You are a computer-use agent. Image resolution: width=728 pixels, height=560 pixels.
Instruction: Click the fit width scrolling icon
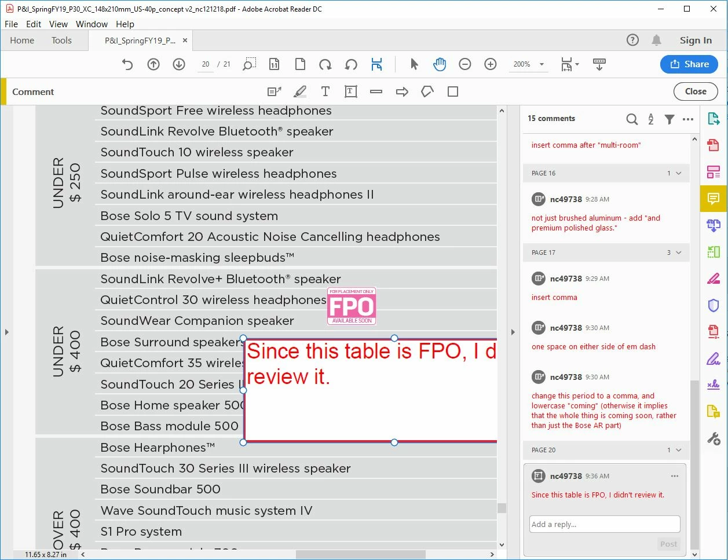pos(376,64)
